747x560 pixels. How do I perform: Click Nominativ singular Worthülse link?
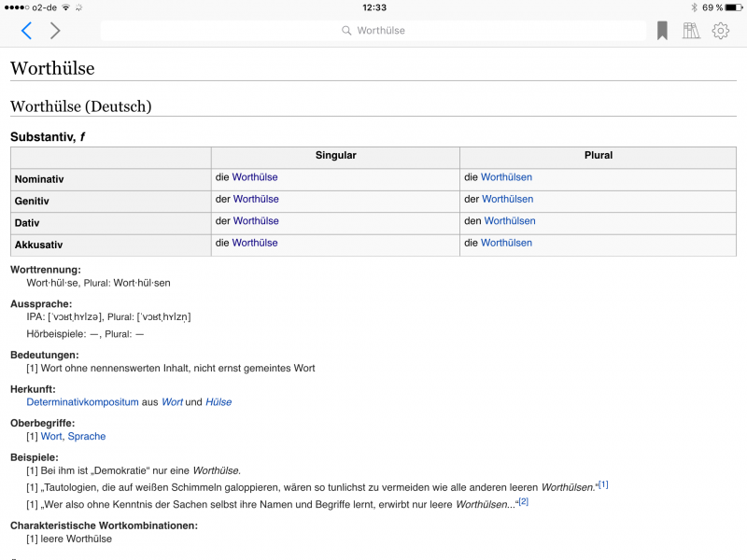[x=254, y=177]
